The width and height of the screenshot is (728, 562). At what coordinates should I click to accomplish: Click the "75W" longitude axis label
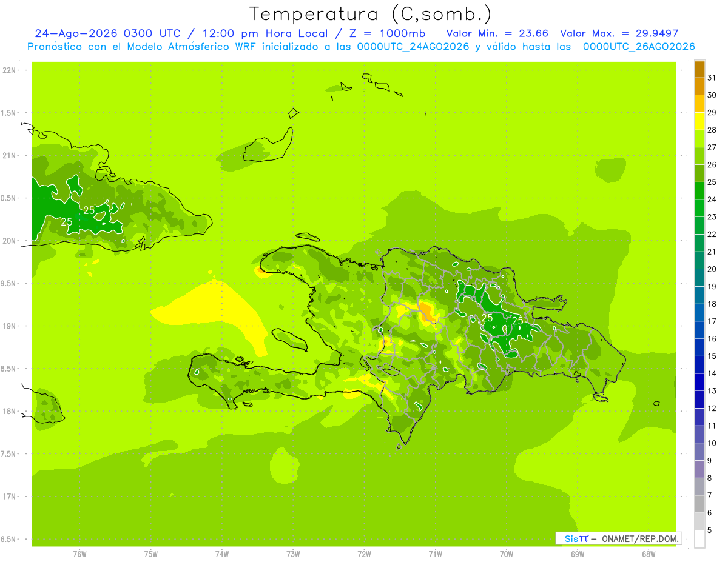tap(150, 554)
